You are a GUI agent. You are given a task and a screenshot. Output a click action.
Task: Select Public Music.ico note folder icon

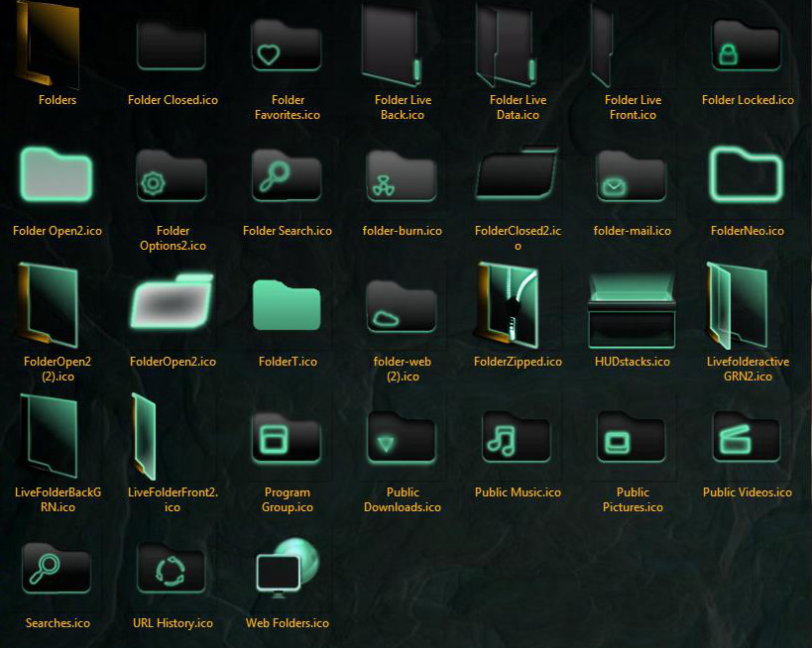[x=517, y=436]
